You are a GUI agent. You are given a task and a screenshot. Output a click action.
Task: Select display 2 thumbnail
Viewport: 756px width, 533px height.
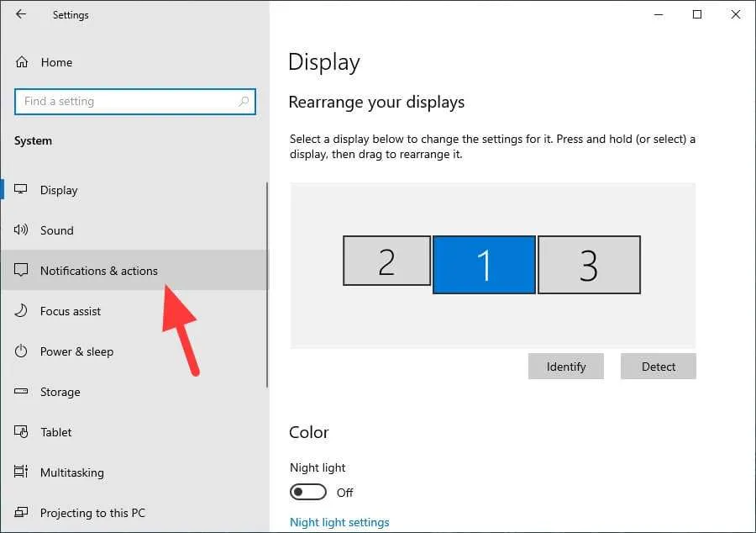point(386,261)
